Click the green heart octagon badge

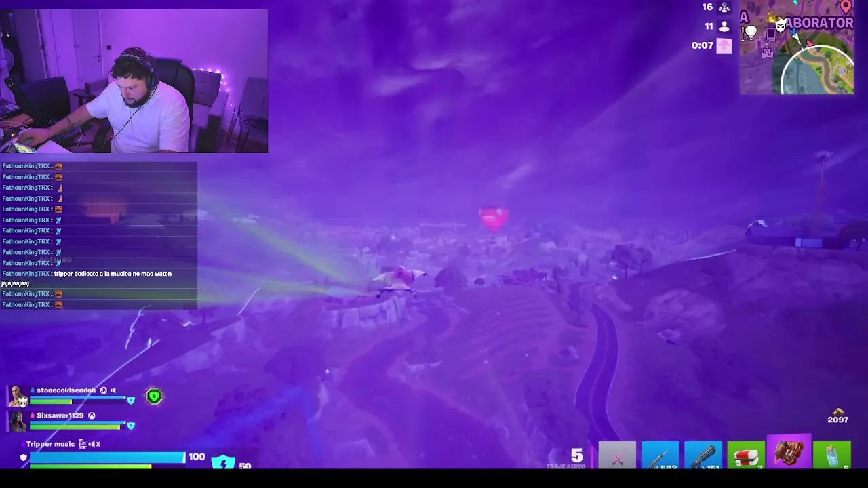(x=154, y=396)
